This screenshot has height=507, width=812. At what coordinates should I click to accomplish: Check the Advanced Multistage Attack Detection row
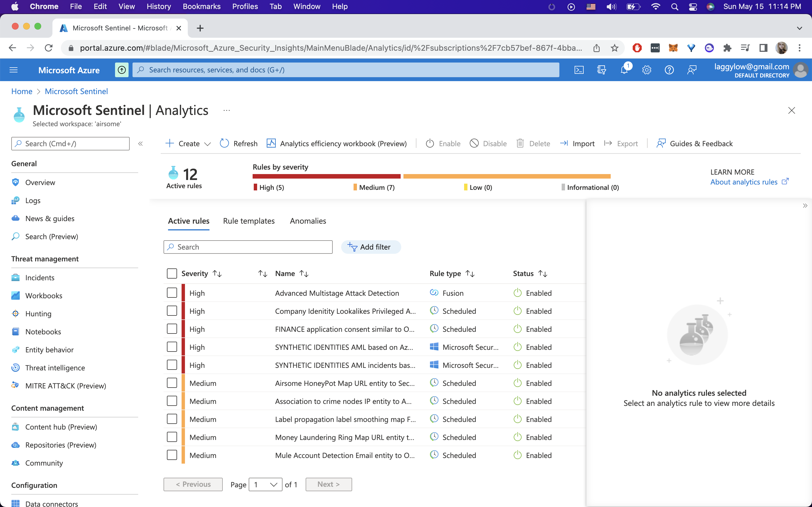pyautogui.click(x=172, y=293)
